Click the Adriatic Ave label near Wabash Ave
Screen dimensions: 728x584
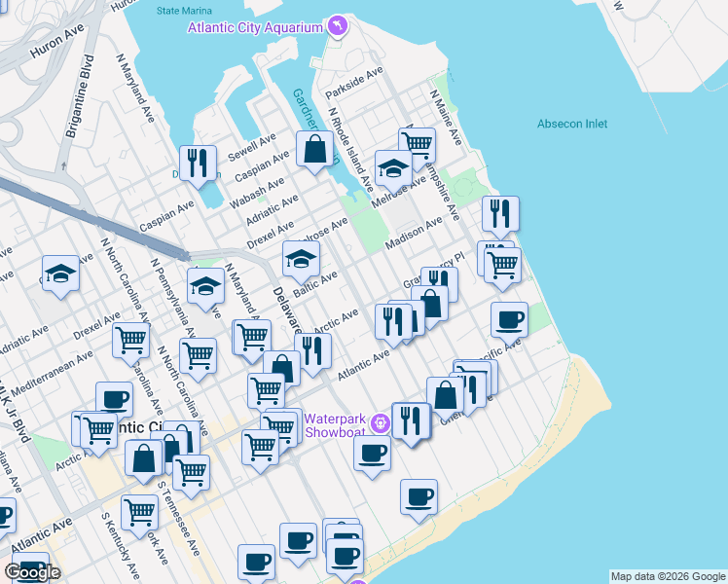(272, 210)
